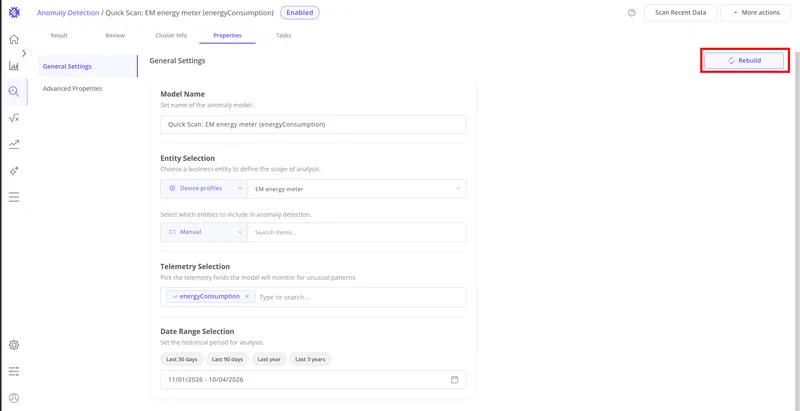Open the More actions dropdown

(x=757, y=13)
